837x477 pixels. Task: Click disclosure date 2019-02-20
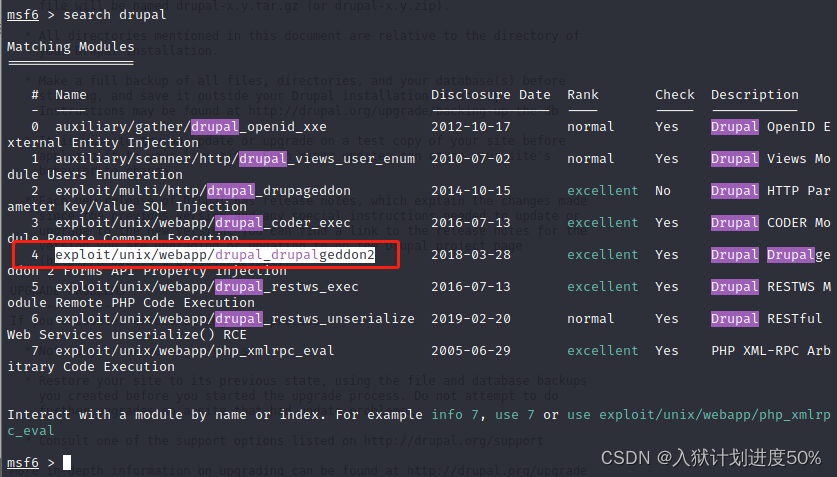click(471, 319)
